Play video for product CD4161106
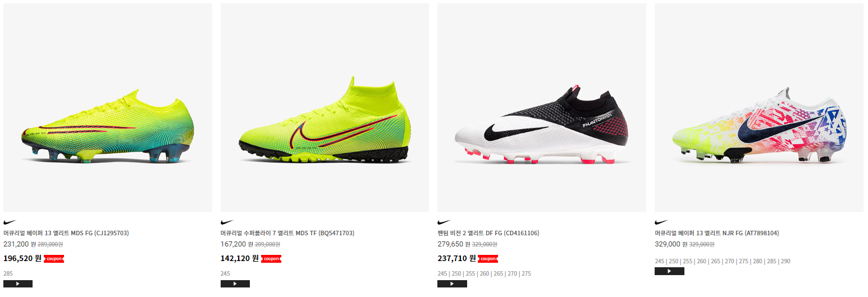 [452, 284]
